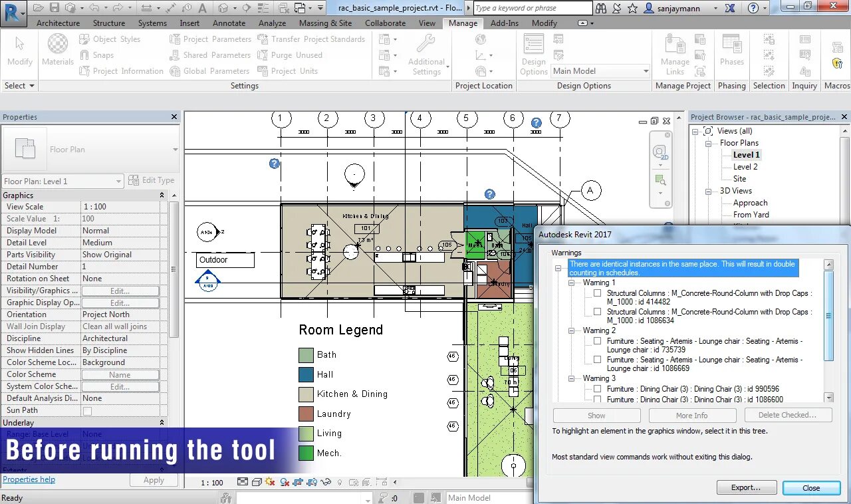Image resolution: width=851 pixels, height=504 pixels.
Task: Click the Default 3D View house icon
Action: pyautogui.click(x=223, y=8)
